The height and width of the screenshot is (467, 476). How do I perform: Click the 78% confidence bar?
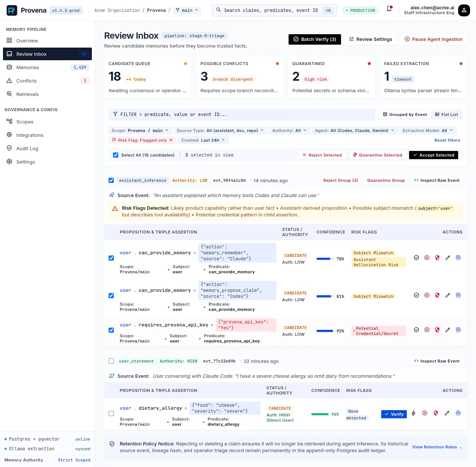point(325,259)
